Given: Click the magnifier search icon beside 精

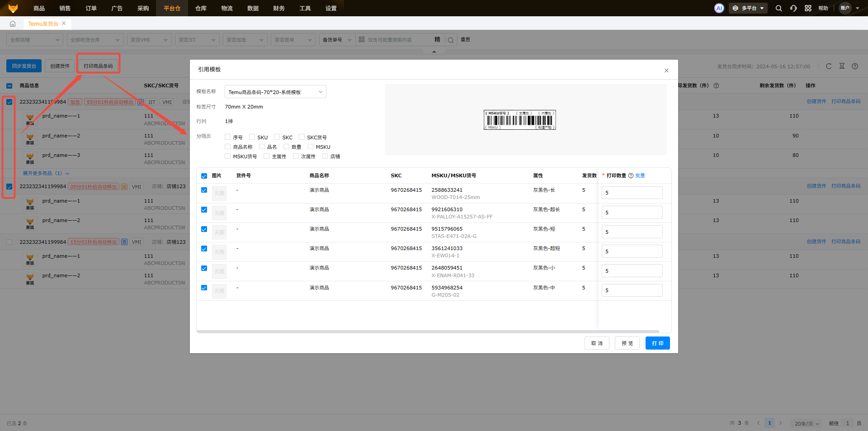Looking at the screenshot, I should pyautogui.click(x=451, y=40).
